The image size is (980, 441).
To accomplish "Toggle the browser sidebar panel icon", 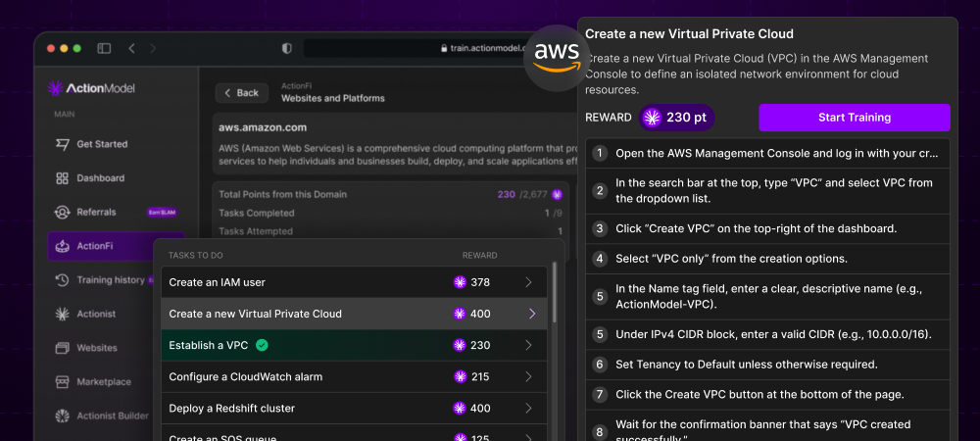I will pyautogui.click(x=105, y=48).
